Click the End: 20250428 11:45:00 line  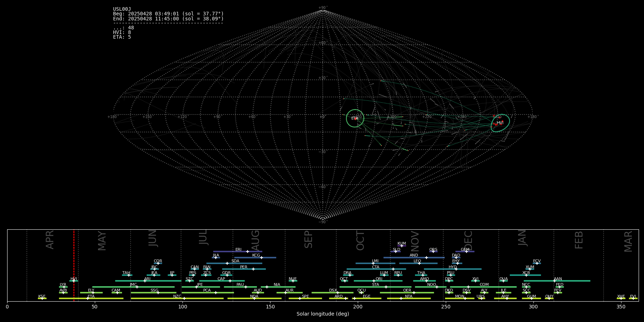168,19
